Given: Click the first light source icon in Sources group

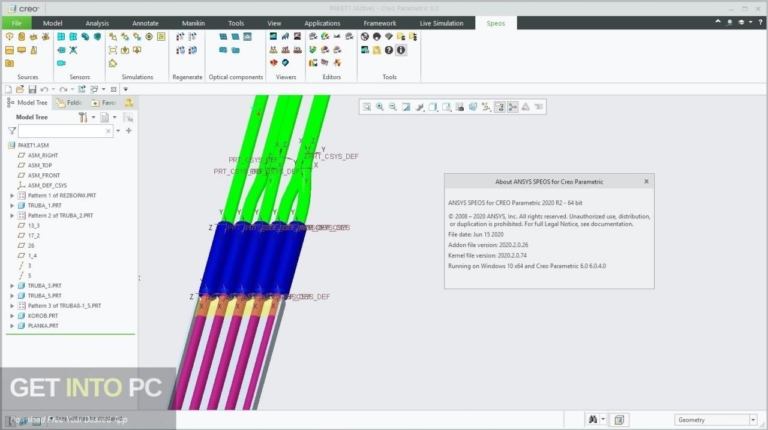Looking at the screenshot, I should 9,37.
